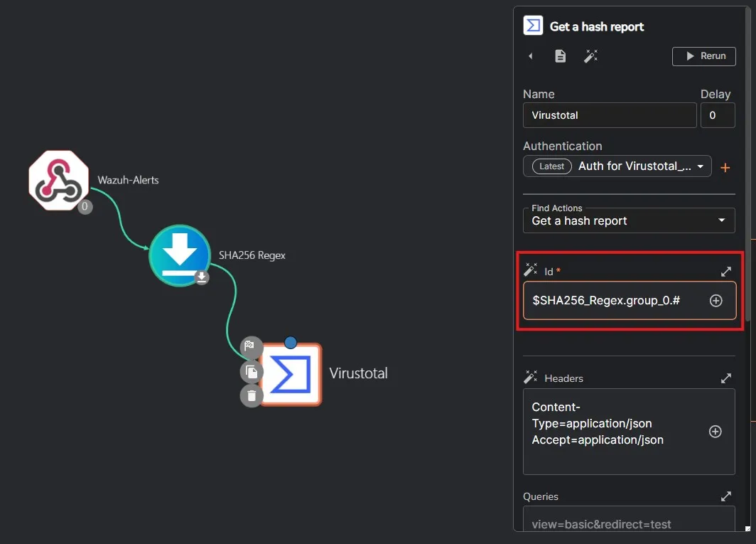
Task: Click the Wazuh-Alerts webhook node
Action: 58,181
